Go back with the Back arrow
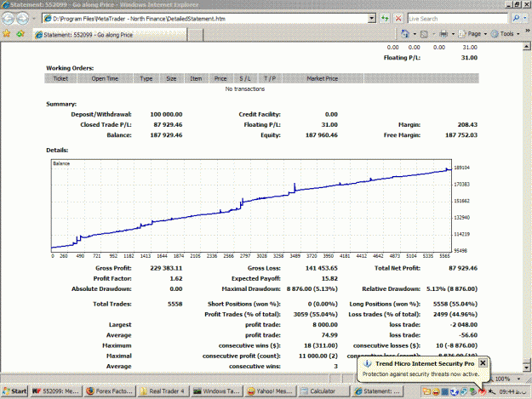The height and width of the screenshot is (399, 532). 9,19
